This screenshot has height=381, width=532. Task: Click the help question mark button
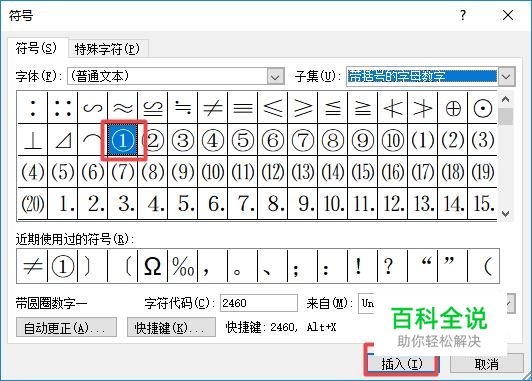point(463,15)
